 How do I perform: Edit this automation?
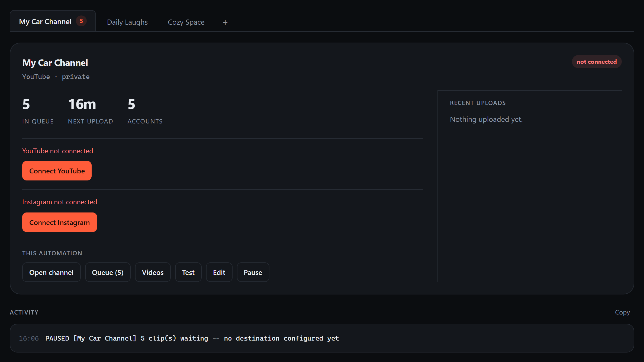(219, 272)
